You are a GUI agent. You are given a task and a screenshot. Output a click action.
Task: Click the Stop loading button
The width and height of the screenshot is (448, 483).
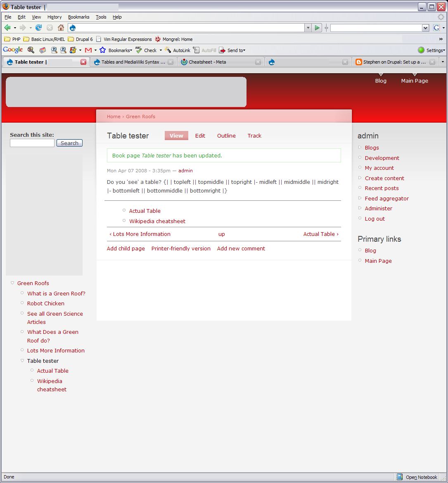(50, 28)
